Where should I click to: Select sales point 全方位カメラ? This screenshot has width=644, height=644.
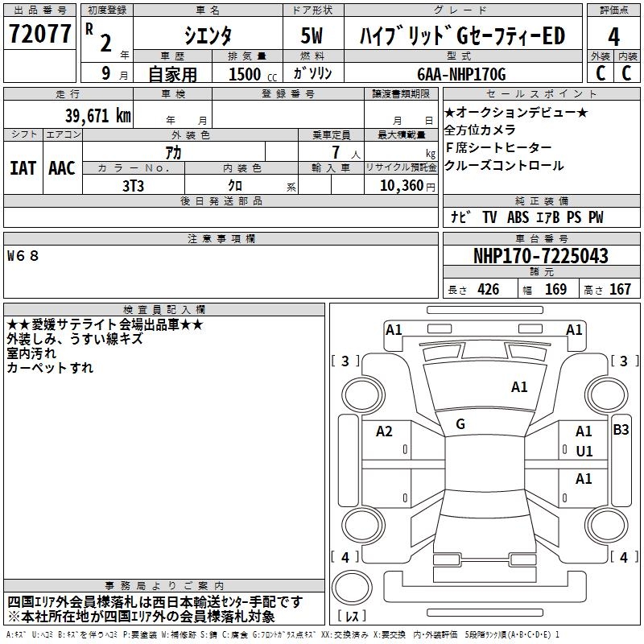tap(480, 130)
